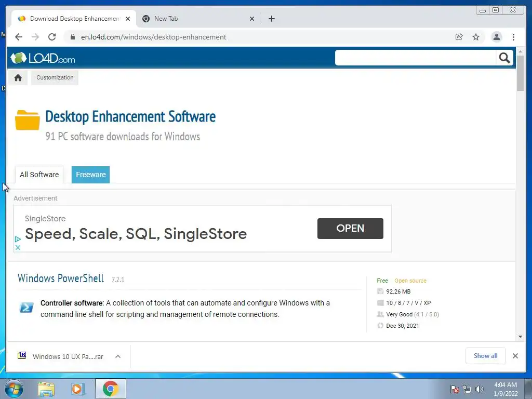Select the Download Desktop Enhancement tab

click(74, 19)
